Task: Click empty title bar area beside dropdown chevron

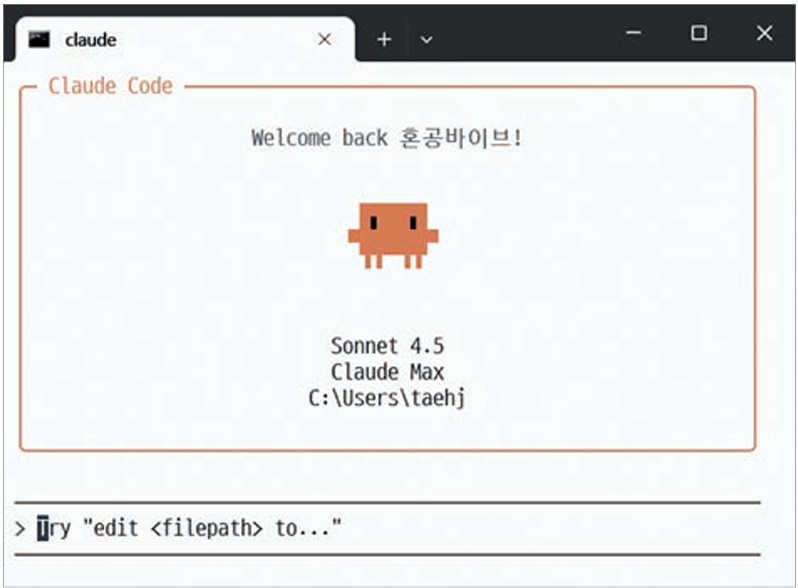Action: 520,35
